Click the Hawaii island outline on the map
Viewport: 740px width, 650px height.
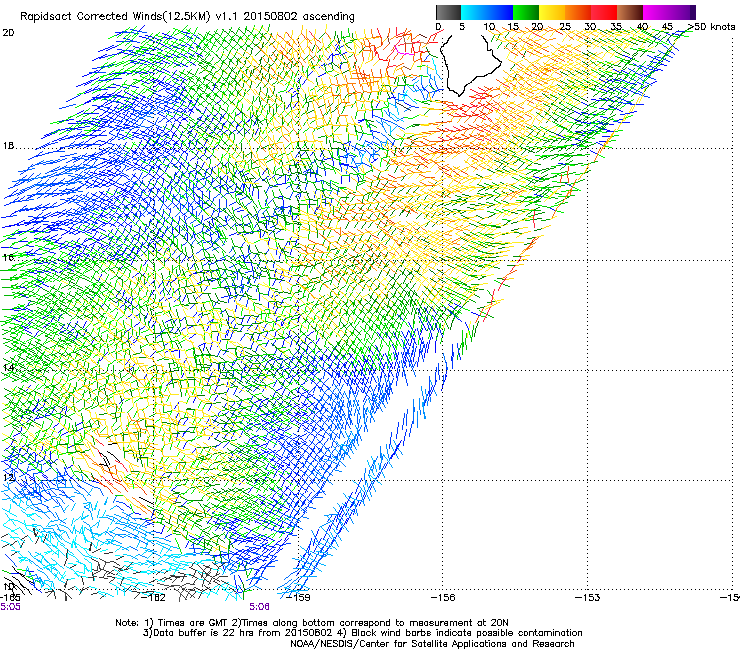point(470,64)
